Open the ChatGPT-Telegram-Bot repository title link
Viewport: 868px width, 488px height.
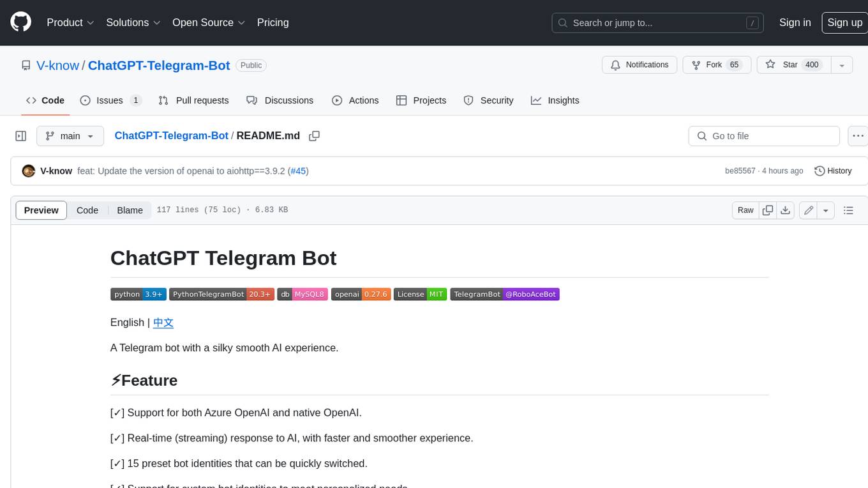coord(159,65)
